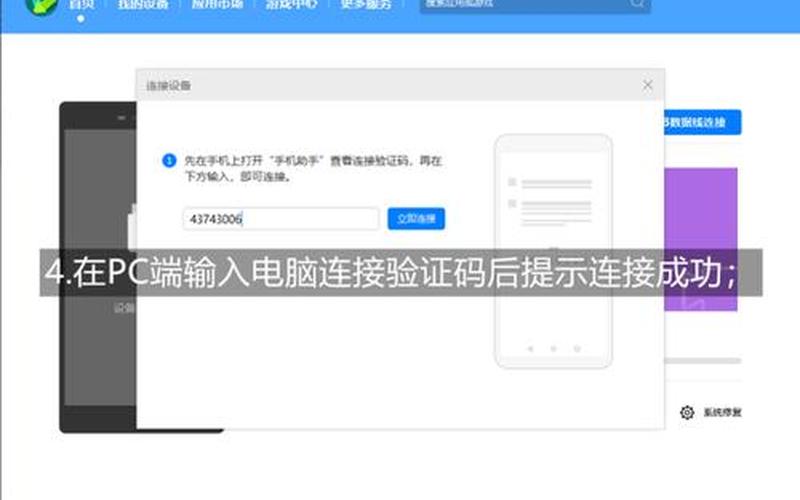The image size is (800, 500).
Task: Click the green phone assistant logo
Action: [x=42, y=6]
